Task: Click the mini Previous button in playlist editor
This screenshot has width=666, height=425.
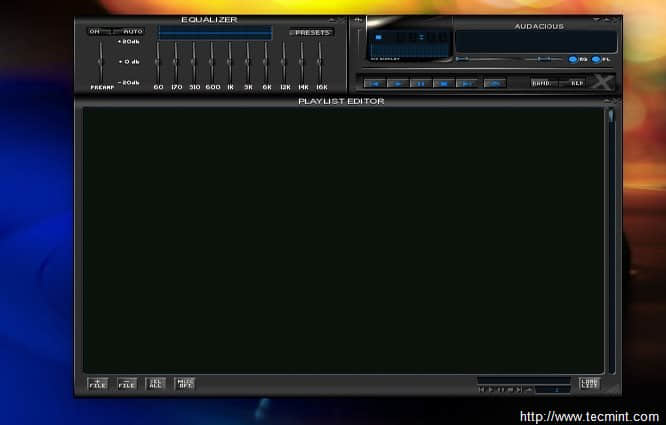Action: coord(481,389)
